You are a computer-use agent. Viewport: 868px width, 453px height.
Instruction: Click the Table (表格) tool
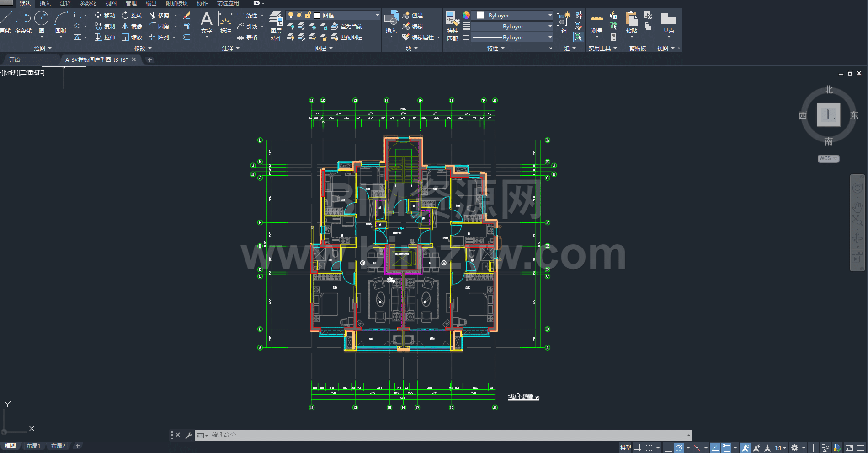(247, 37)
